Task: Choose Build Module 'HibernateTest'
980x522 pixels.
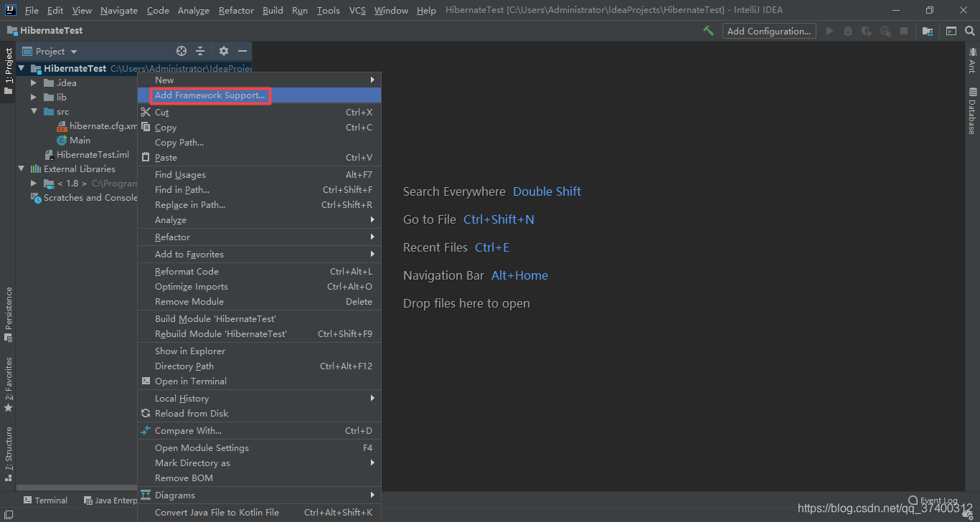Action: (259, 318)
